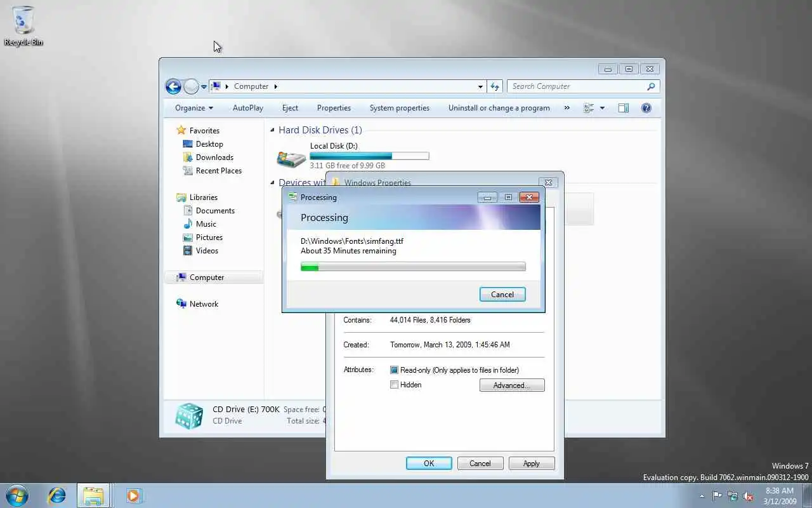Go back with Explorer's Back arrow
The width and height of the screenshot is (812, 508).
coord(173,86)
